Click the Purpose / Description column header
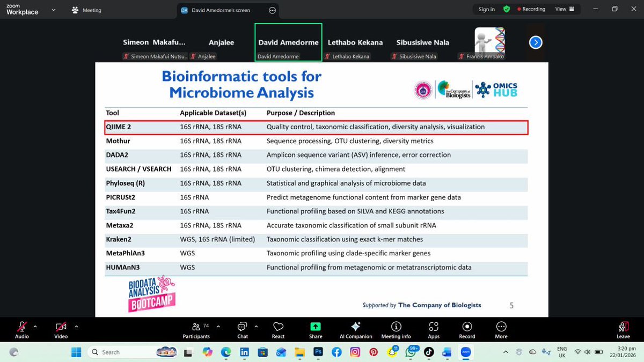This screenshot has width=644, height=362. tap(301, 113)
